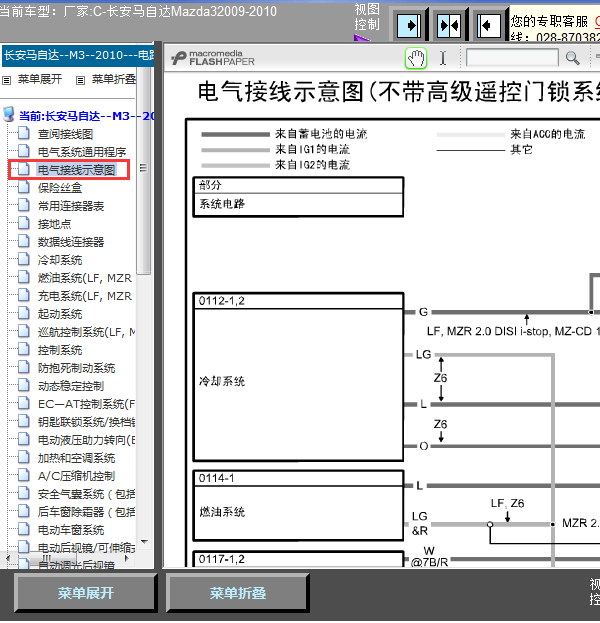The image size is (600, 623).
Task: Click page icon beside 起动系统
Action: (24, 313)
